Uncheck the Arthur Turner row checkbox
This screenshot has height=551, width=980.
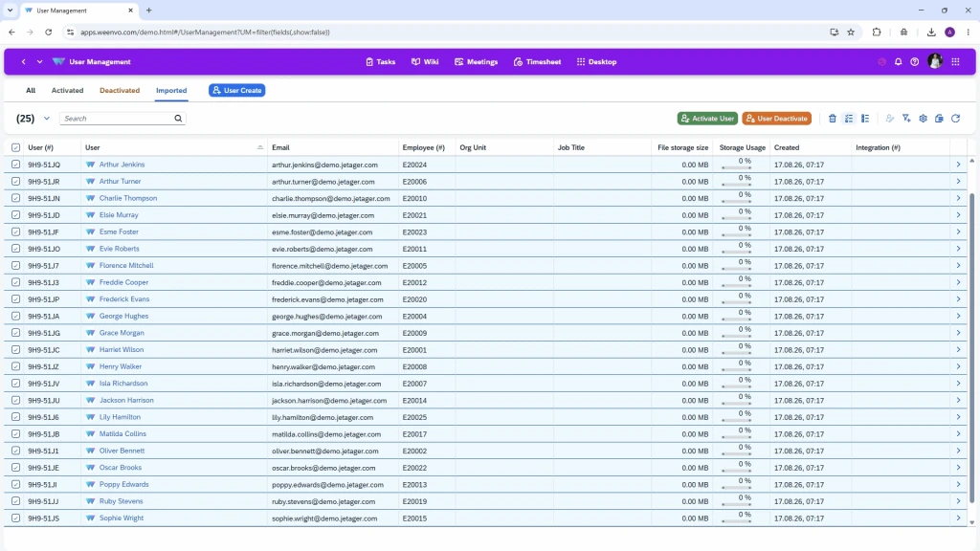(15, 181)
